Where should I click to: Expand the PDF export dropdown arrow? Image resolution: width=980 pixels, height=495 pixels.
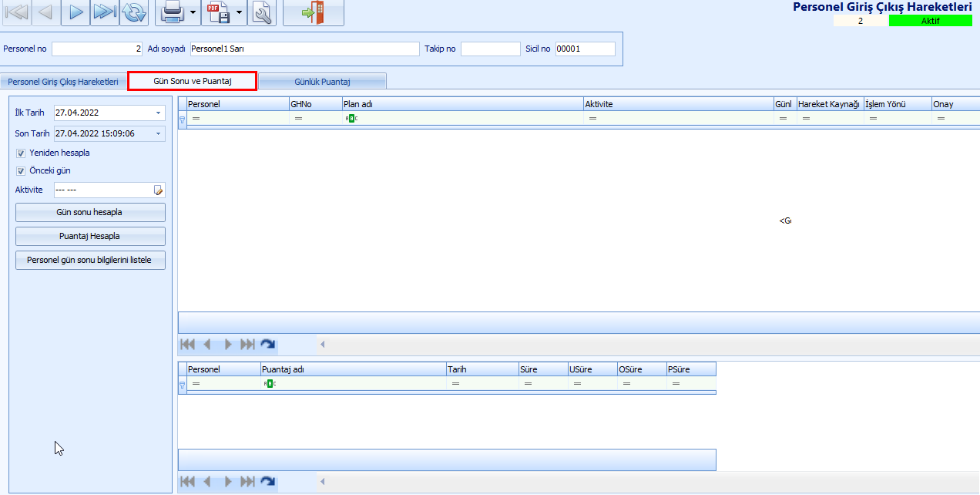pos(240,12)
